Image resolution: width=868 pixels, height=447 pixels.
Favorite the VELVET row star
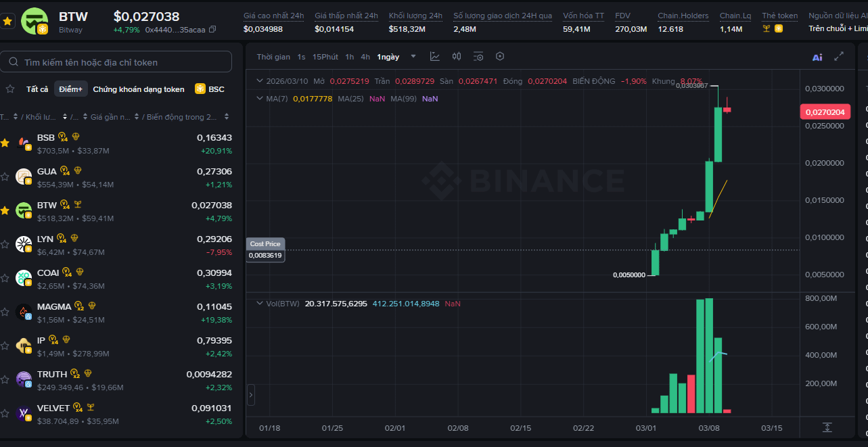[x=5, y=413]
